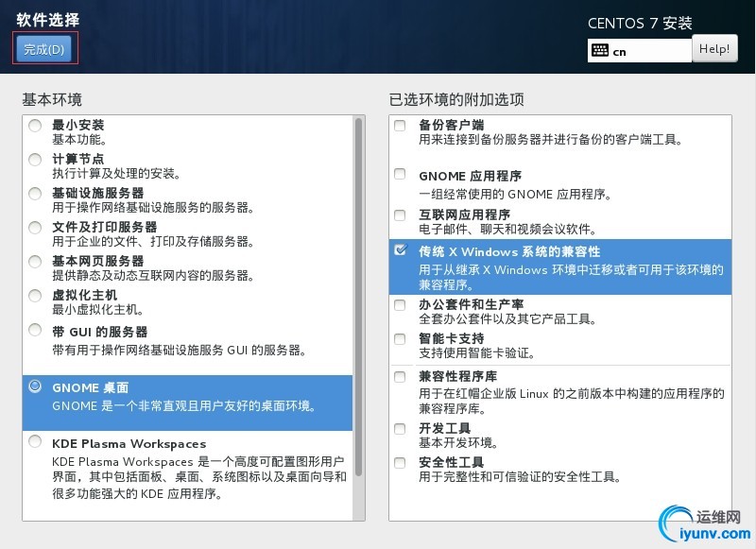This screenshot has width=756, height=549.
Task: Click 电子邮件、聊天和视频会议软件 description
Action: tap(507, 229)
